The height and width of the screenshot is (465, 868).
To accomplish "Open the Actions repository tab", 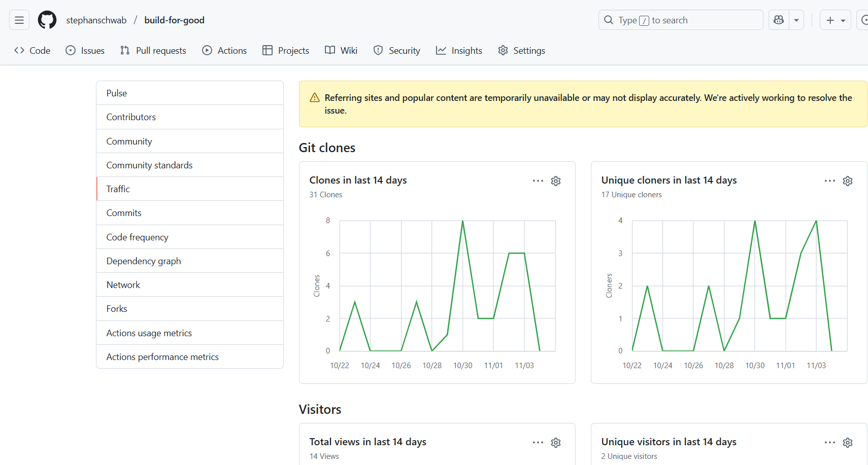I will click(224, 51).
